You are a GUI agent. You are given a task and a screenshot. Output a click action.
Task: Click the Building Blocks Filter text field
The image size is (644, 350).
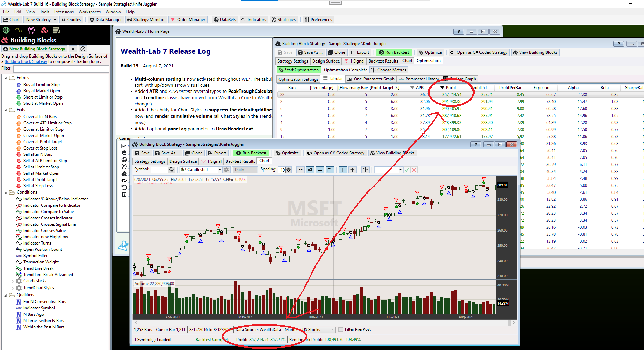(61, 68)
